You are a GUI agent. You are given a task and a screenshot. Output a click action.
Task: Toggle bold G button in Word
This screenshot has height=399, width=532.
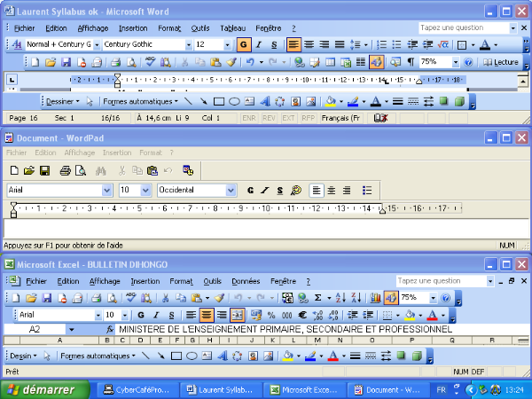point(243,44)
